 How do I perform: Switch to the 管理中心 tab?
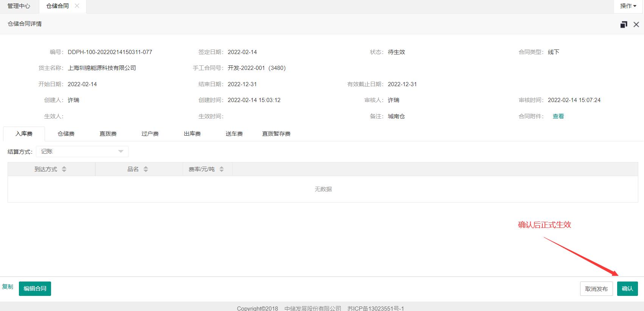point(19,6)
